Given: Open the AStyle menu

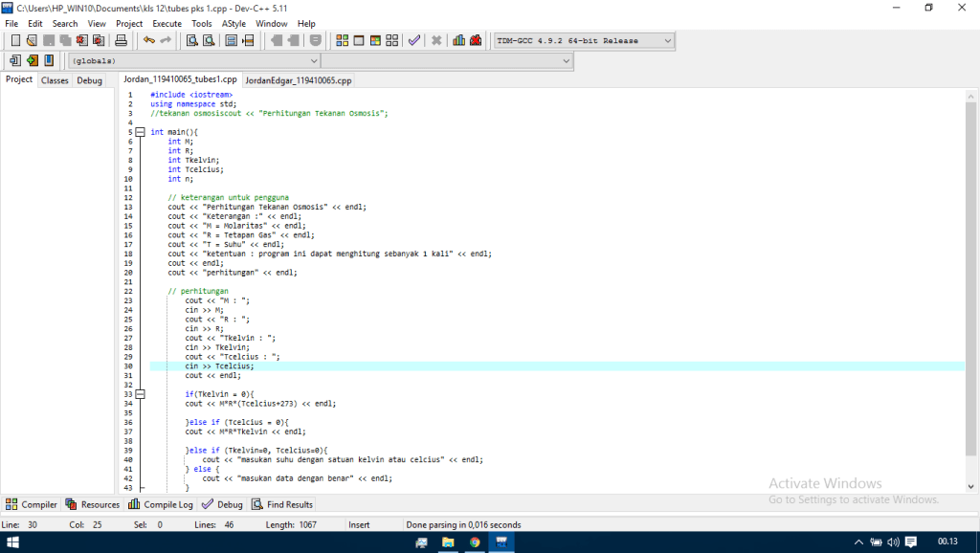Looking at the screenshot, I should click(x=233, y=23).
